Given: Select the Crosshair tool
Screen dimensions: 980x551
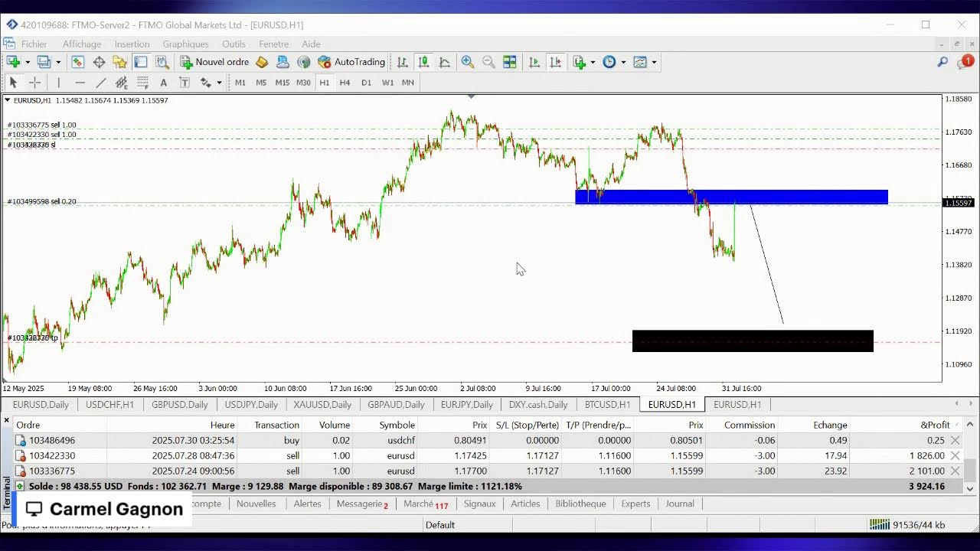Looking at the screenshot, I should [34, 83].
